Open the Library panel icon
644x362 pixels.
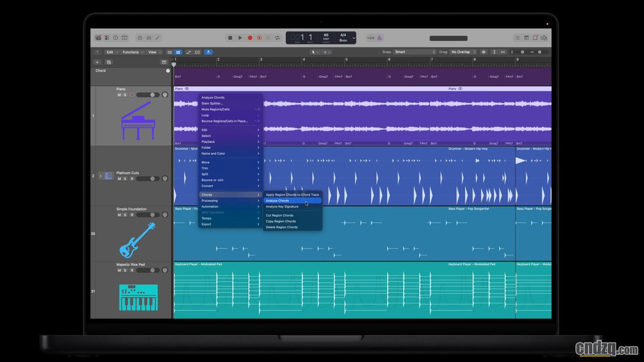(x=98, y=38)
